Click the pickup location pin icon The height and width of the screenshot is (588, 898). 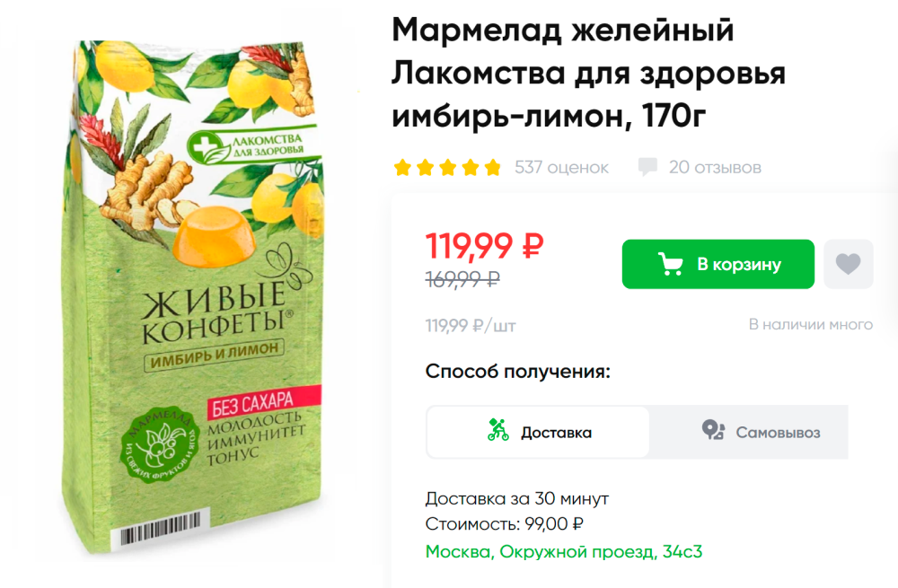714,430
